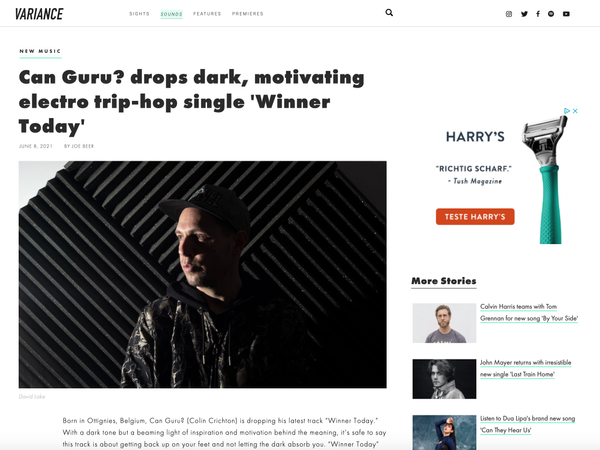The width and height of the screenshot is (600, 450).
Task: Open the Features menu item
Action: [x=207, y=14]
